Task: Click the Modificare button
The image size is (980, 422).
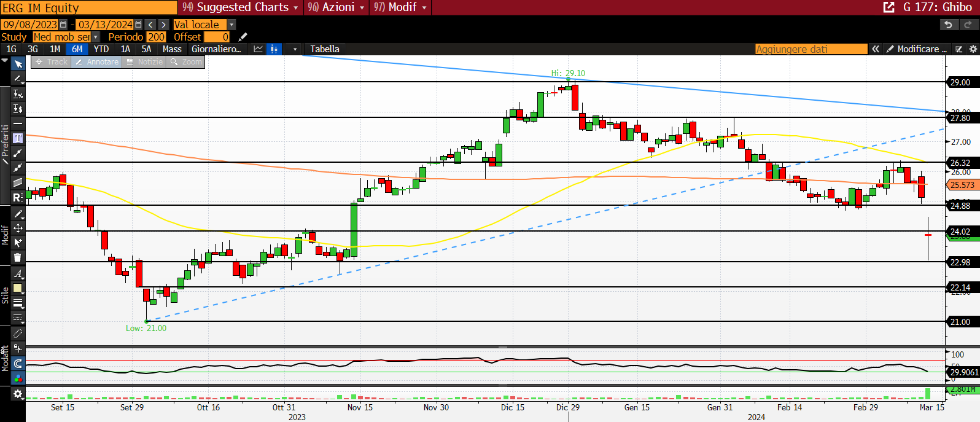Action: pyautogui.click(x=917, y=49)
